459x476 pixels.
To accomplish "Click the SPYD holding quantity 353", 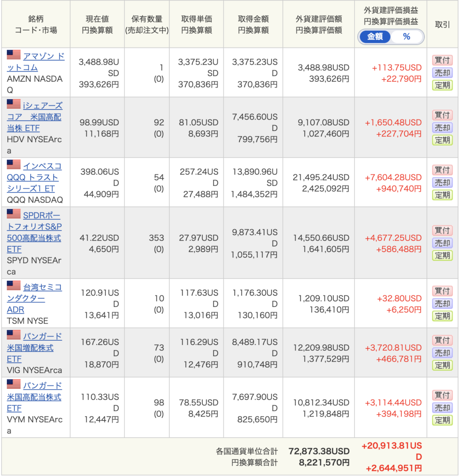I will (157, 238).
